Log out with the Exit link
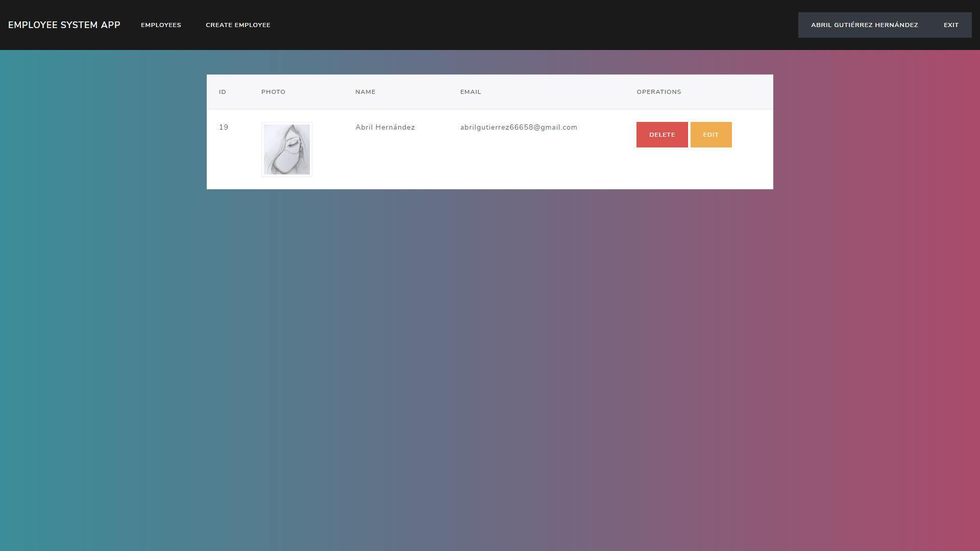The height and width of the screenshot is (551, 980). click(x=951, y=25)
